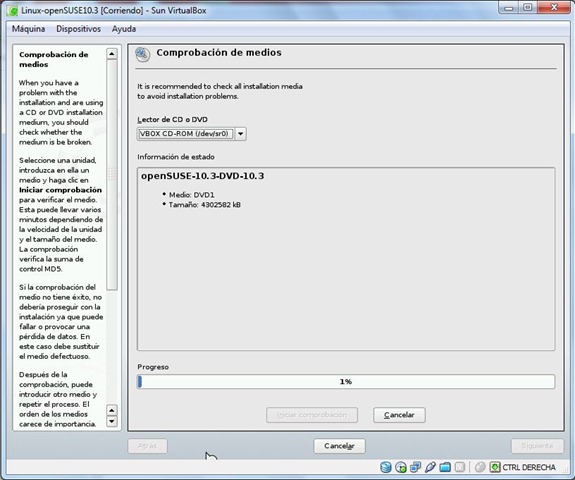Click Cancelar next to Iniciar comprobación
The width and height of the screenshot is (575, 480).
pos(399,415)
